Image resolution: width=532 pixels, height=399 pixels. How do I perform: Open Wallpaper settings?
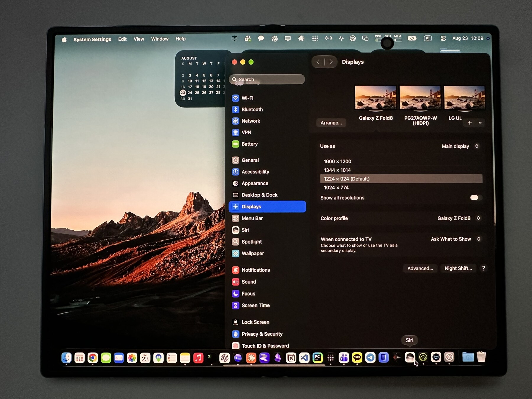coord(267,254)
